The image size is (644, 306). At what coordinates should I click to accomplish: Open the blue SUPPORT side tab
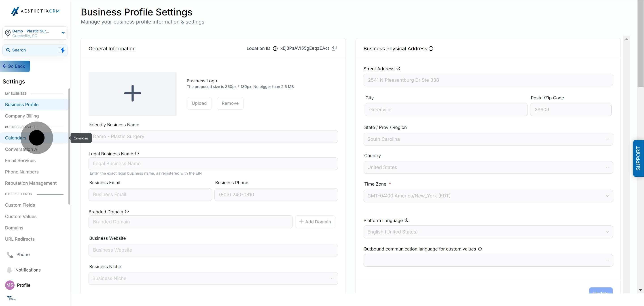638,158
